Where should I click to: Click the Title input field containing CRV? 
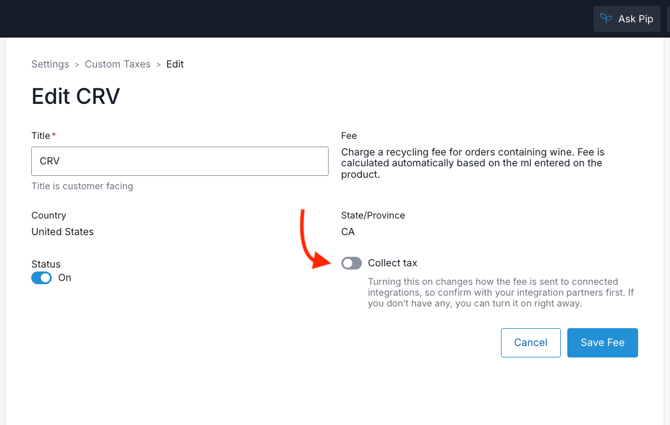pos(180,161)
